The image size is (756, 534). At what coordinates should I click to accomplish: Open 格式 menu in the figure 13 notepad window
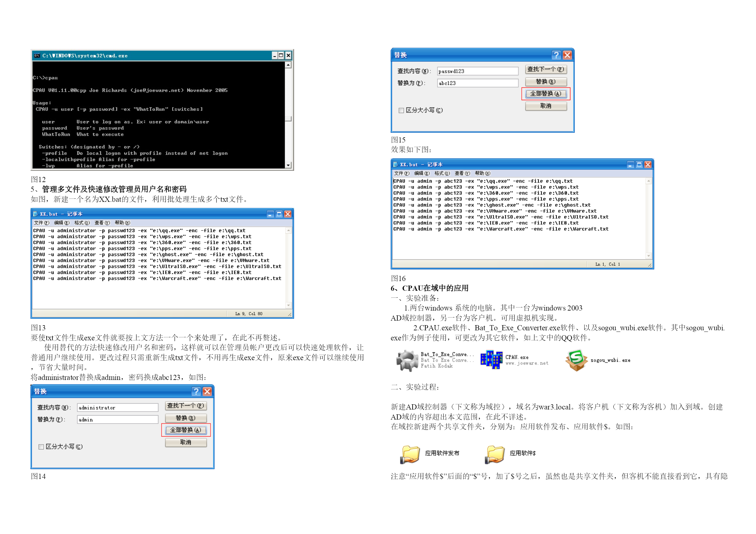tap(82, 223)
